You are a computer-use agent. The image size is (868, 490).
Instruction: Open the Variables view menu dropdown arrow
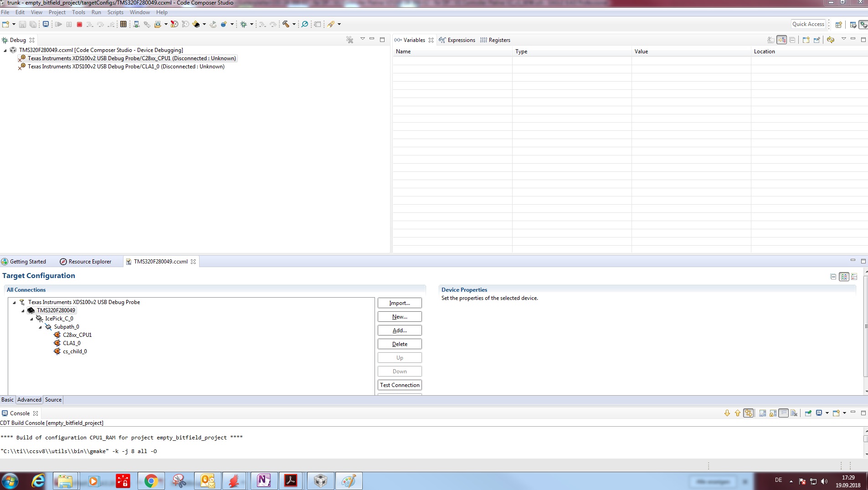click(x=844, y=39)
